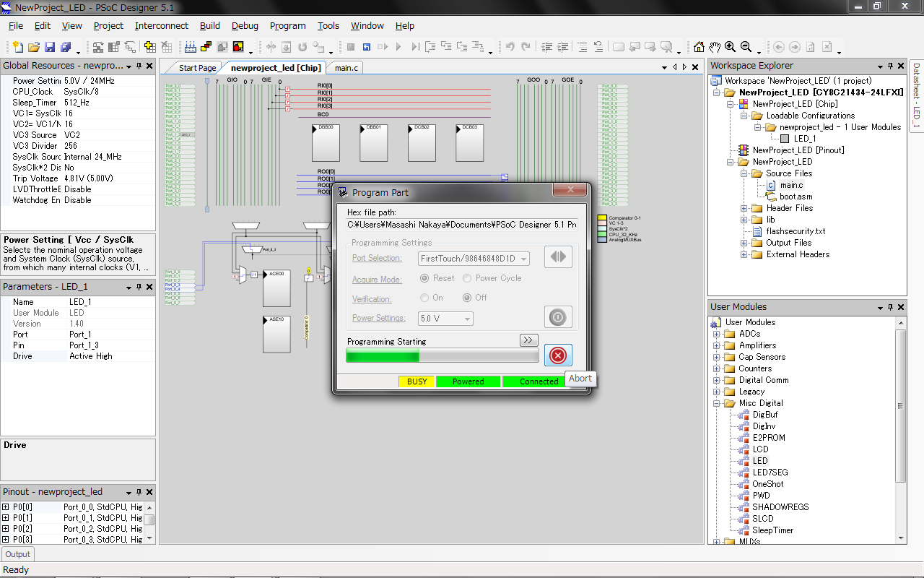The width and height of the screenshot is (924, 578).
Task: Click the Undo arrow toolbar icon
Action: (510, 47)
